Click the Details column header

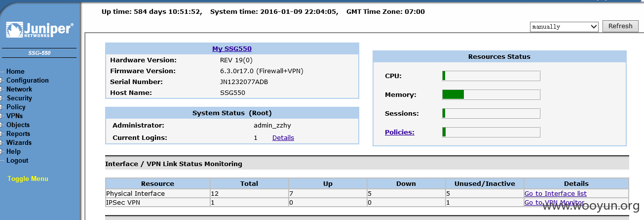576,183
